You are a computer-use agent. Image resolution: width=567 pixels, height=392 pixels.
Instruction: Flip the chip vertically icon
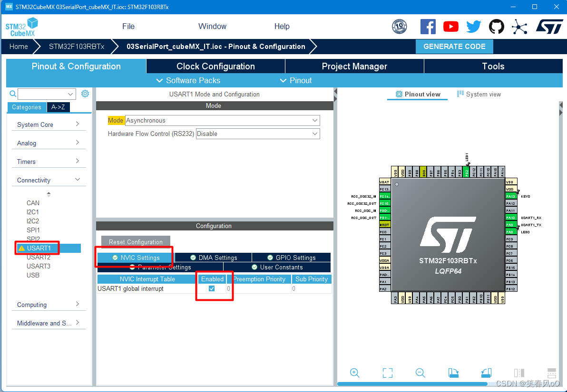coord(551,373)
